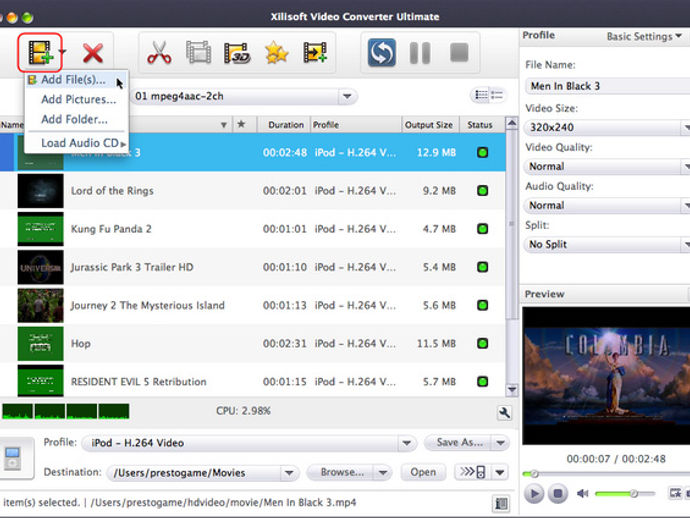Toggle the RESIDENT EVIL 5 status indicator
Viewport: 690px width, 518px height.
point(483,382)
